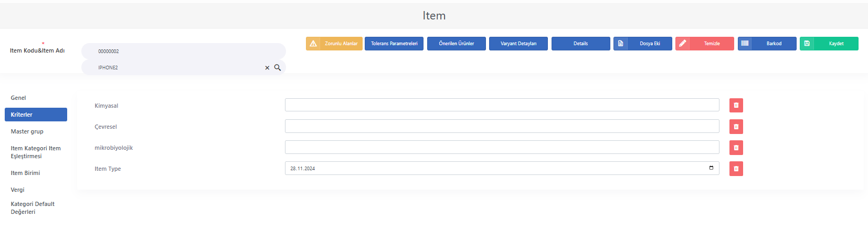Select the Kriterler tab
The width and height of the screenshot is (868, 227).
(36, 115)
